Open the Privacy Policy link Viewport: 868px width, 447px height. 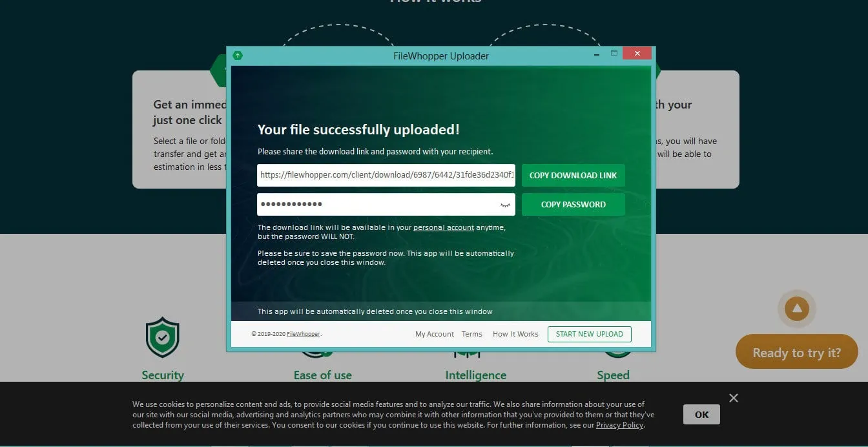coord(619,425)
